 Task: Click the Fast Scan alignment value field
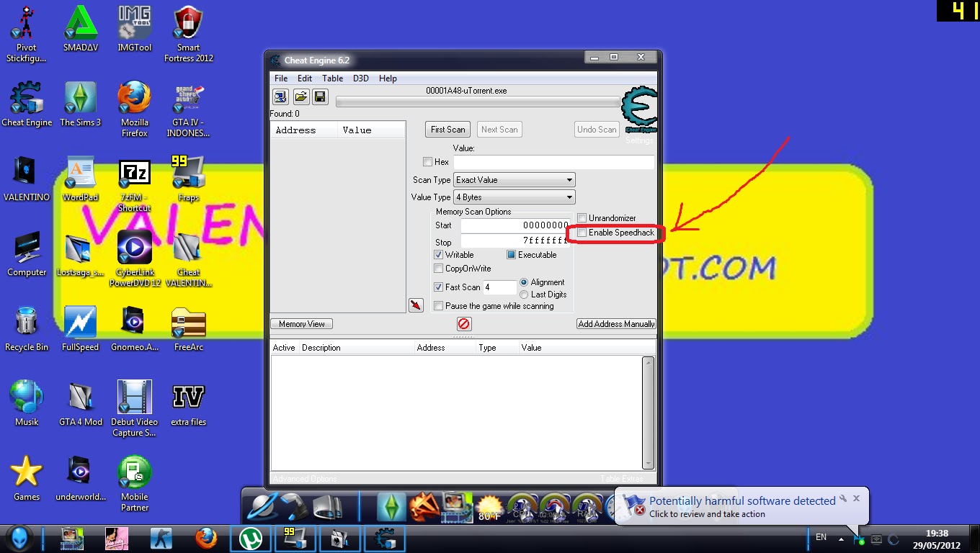coord(499,287)
